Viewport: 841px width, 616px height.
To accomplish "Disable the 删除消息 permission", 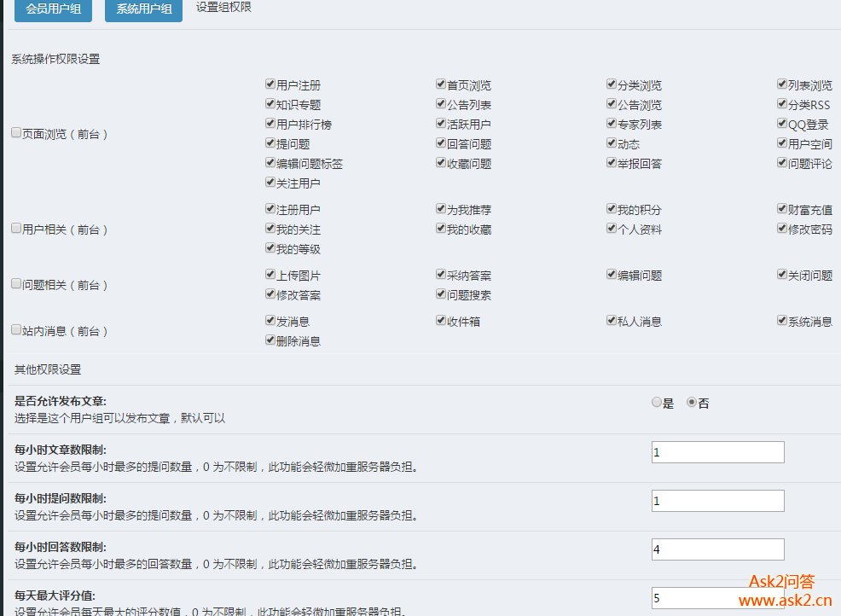I will pos(270,340).
